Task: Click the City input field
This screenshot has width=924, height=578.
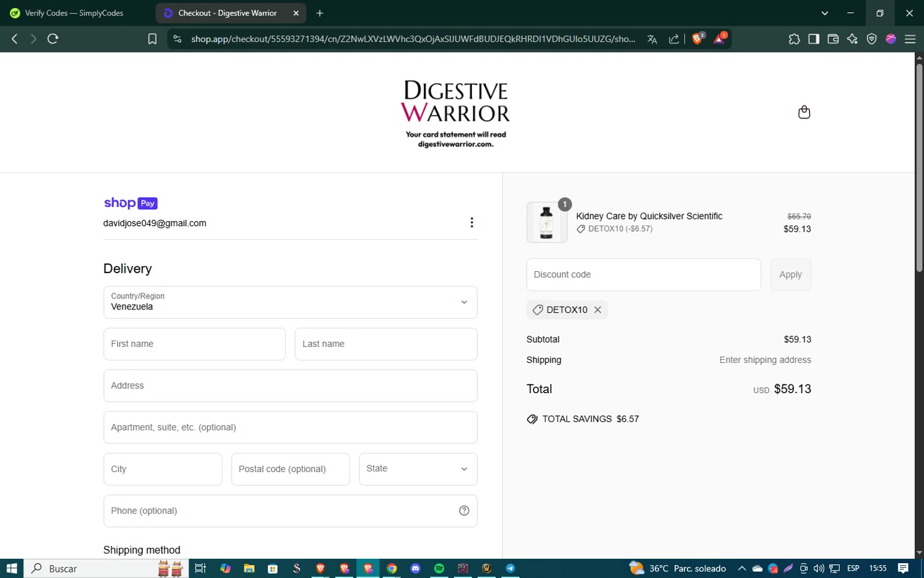Action: click(163, 469)
